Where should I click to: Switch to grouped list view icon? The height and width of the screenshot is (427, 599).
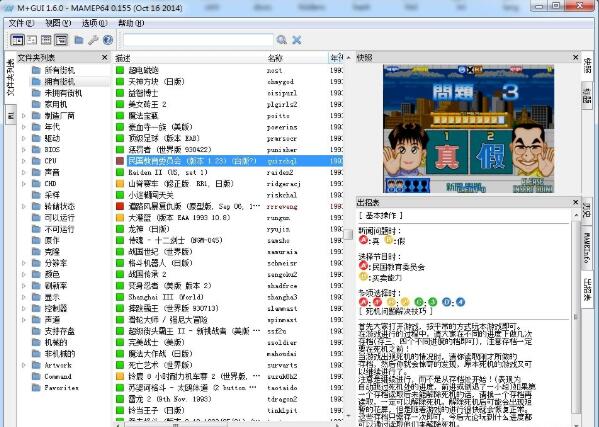point(61,40)
